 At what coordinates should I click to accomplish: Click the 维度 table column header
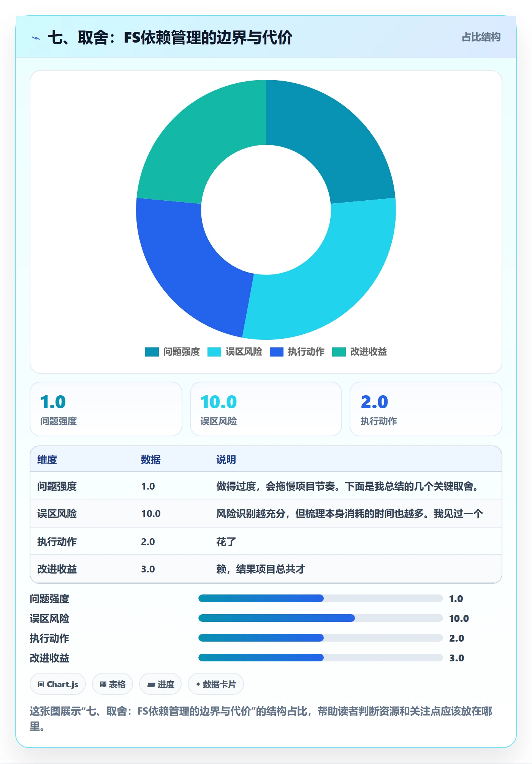(x=47, y=460)
